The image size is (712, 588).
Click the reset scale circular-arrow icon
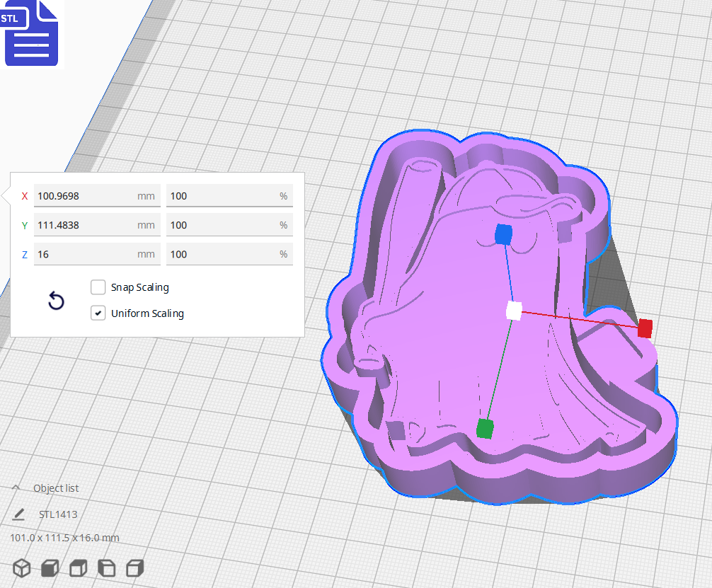[x=56, y=301]
